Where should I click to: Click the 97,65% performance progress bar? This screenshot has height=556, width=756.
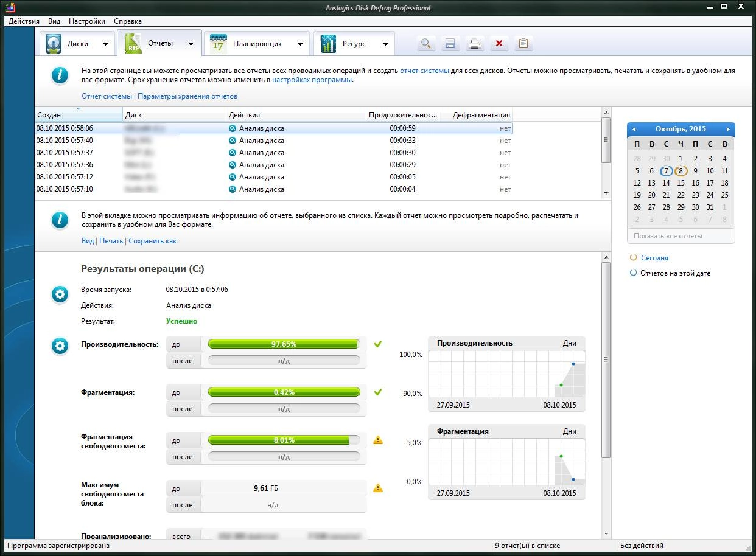tap(284, 344)
